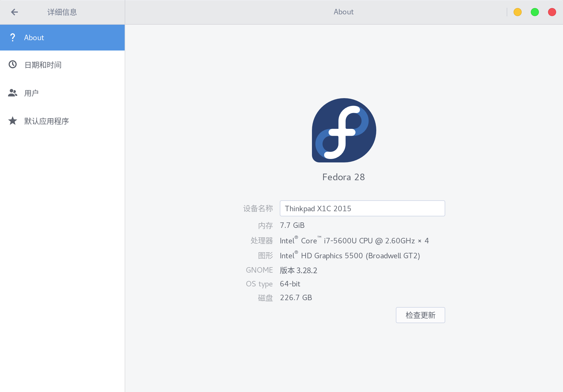The image size is (563, 392).
Task: Click the GNOME version 3.28.2 text
Action: (298, 270)
